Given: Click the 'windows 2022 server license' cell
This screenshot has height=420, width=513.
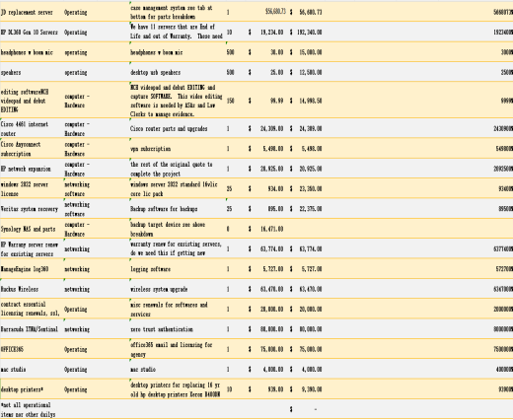Looking at the screenshot, I should (32, 188).
